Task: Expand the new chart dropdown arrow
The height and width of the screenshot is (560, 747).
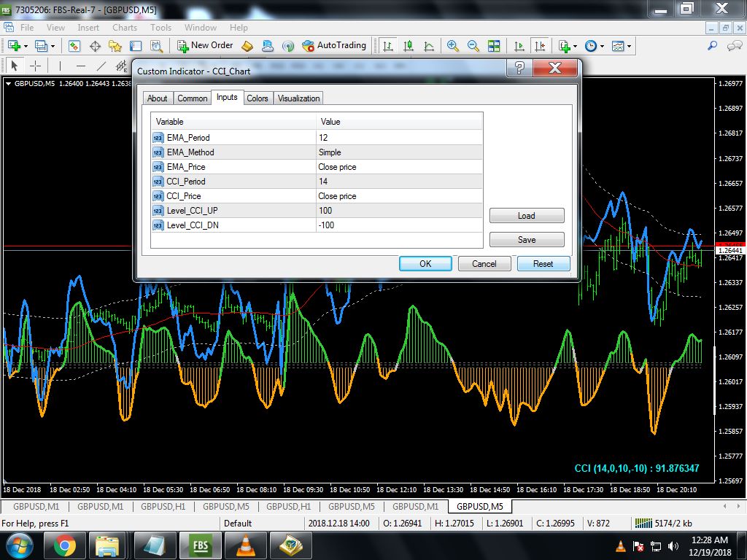Action: (x=26, y=46)
